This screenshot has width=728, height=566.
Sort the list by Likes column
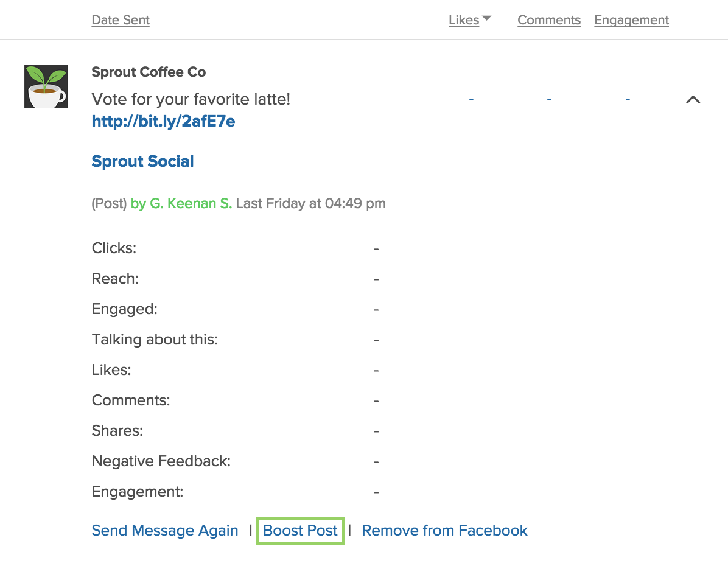tap(464, 20)
